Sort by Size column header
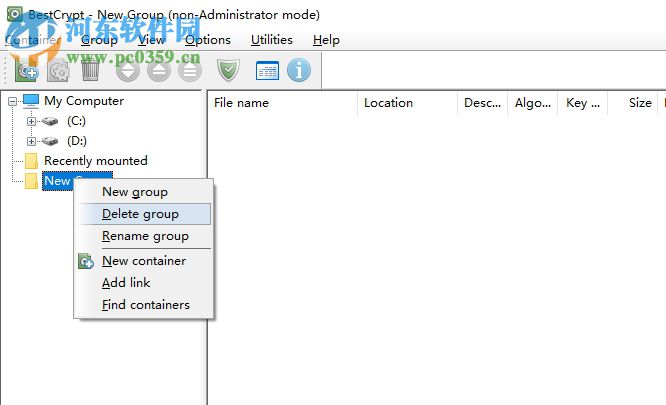Image resolution: width=666 pixels, height=405 pixels. pyautogui.click(x=633, y=103)
